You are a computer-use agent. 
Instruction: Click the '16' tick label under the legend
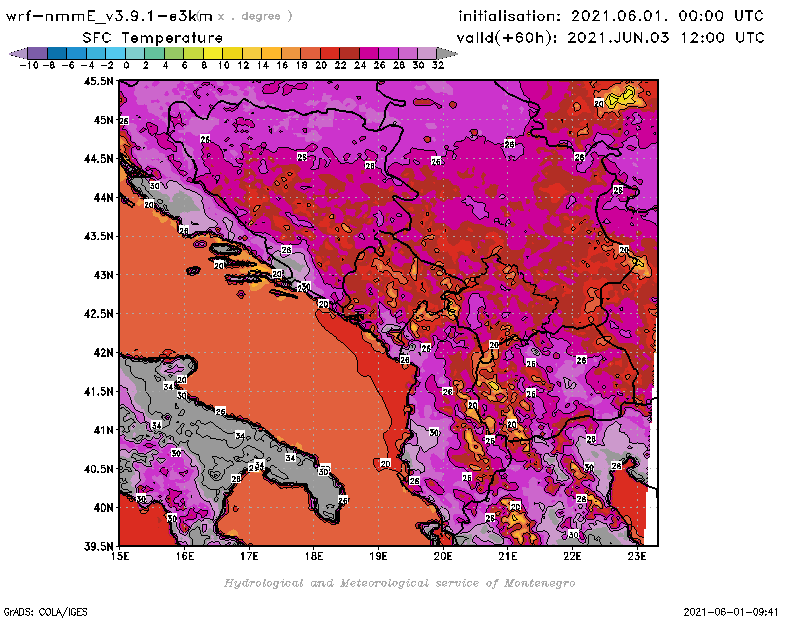coord(282,65)
